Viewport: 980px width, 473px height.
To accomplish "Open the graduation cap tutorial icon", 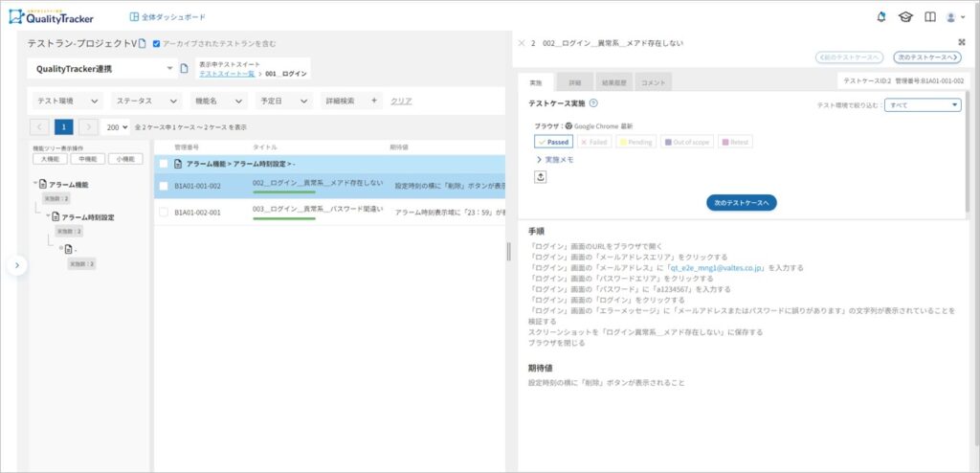I will click(x=905, y=17).
